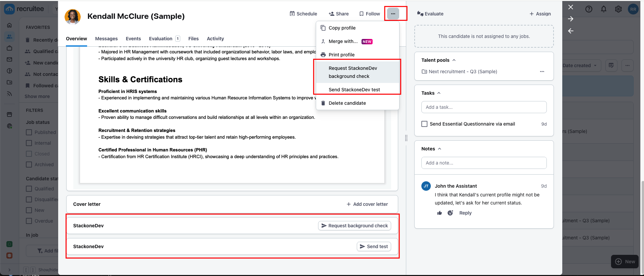
Task: Click the Schedule calendar button
Action: pos(303,14)
